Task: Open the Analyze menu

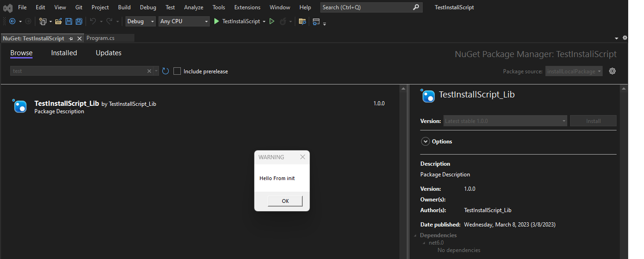Action: point(193,7)
